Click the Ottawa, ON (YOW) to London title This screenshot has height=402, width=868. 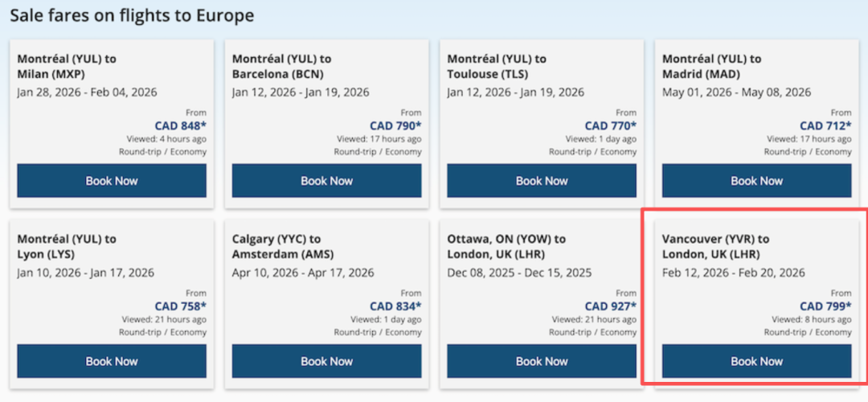click(x=507, y=246)
